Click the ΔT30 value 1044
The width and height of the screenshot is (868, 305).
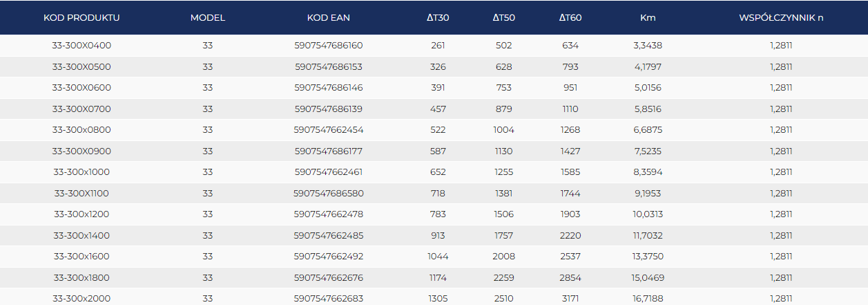click(x=438, y=257)
